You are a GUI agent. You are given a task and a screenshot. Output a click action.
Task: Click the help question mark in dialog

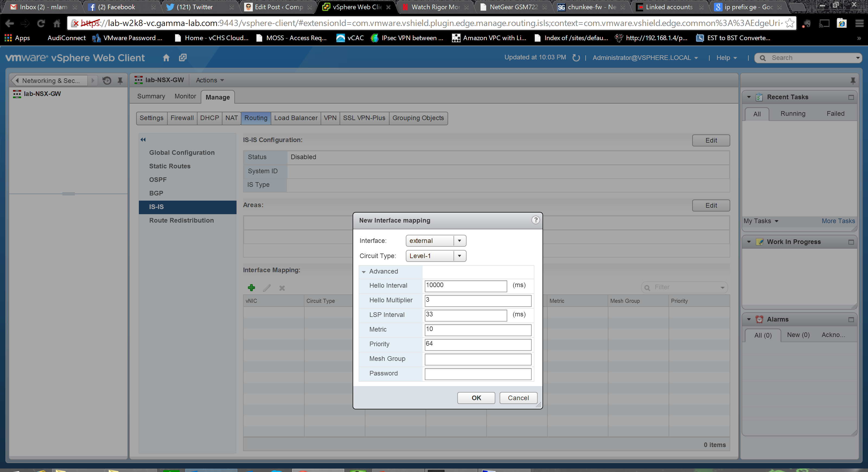535,220
